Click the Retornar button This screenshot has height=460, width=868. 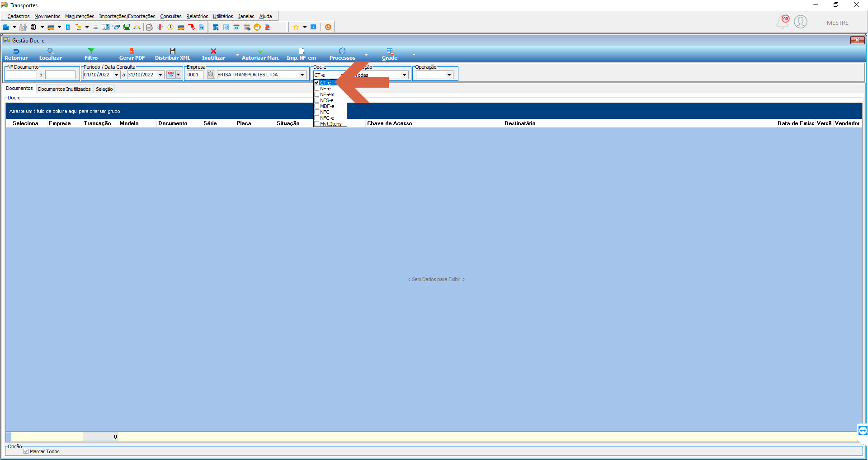pos(16,54)
